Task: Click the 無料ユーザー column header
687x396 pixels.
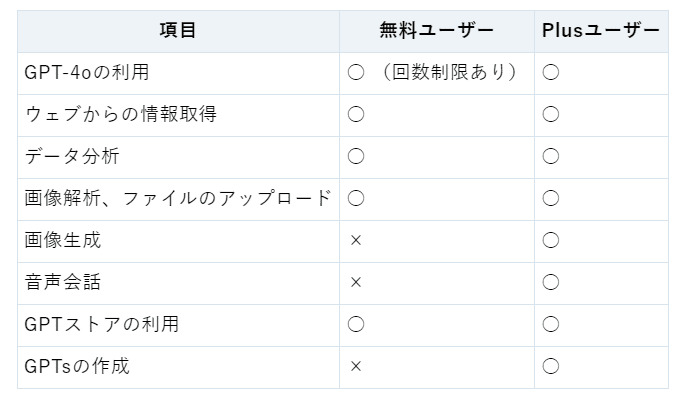Action: click(436, 30)
